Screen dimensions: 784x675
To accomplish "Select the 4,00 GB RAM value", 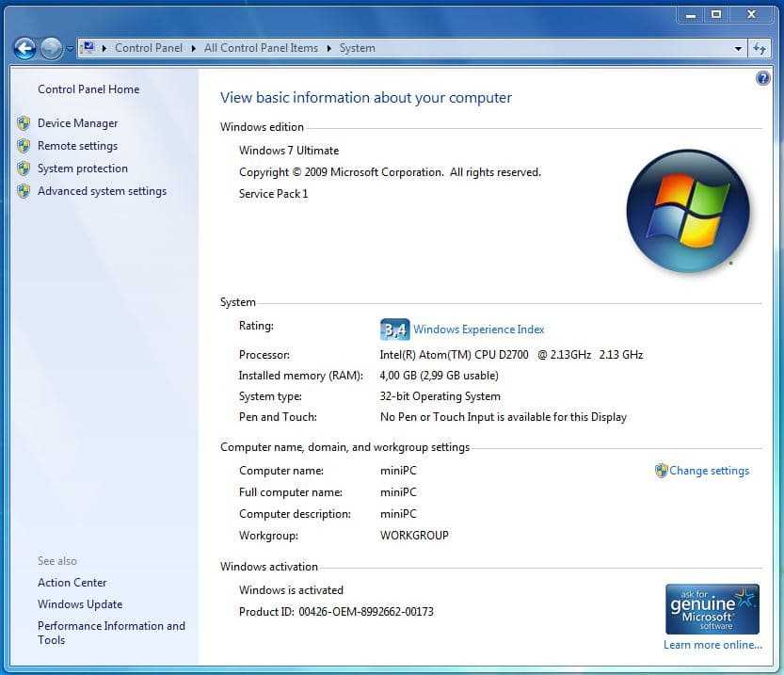I will [x=439, y=375].
